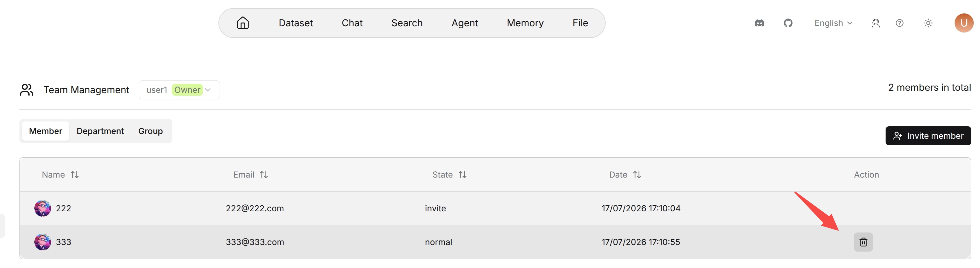Open the Discord community icon
Viewport: 980px width, 268px height.
click(759, 23)
